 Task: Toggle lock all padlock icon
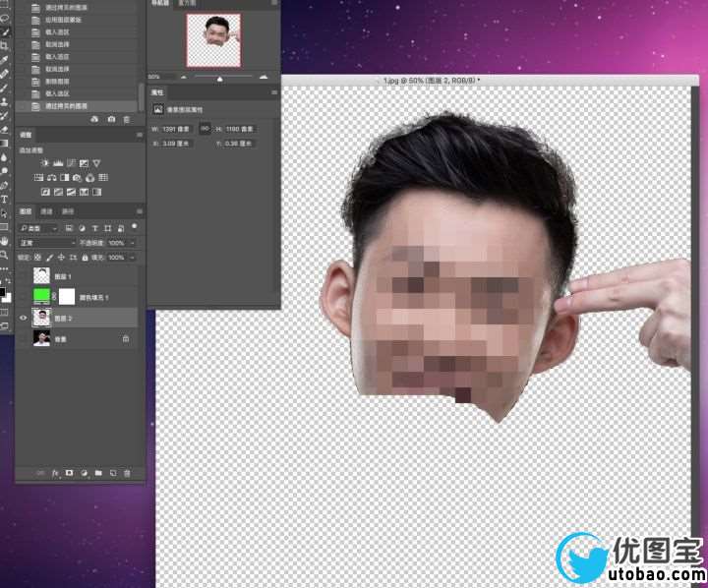85,258
